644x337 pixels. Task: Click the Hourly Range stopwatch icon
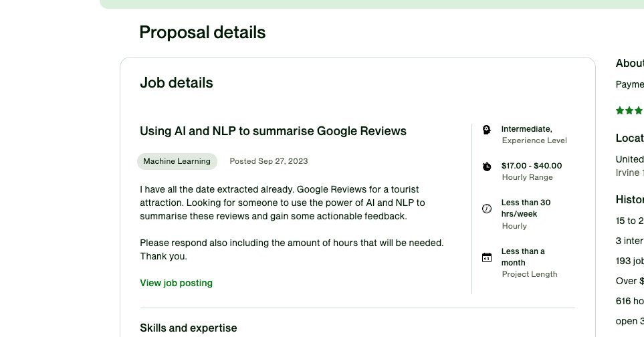click(487, 166)
